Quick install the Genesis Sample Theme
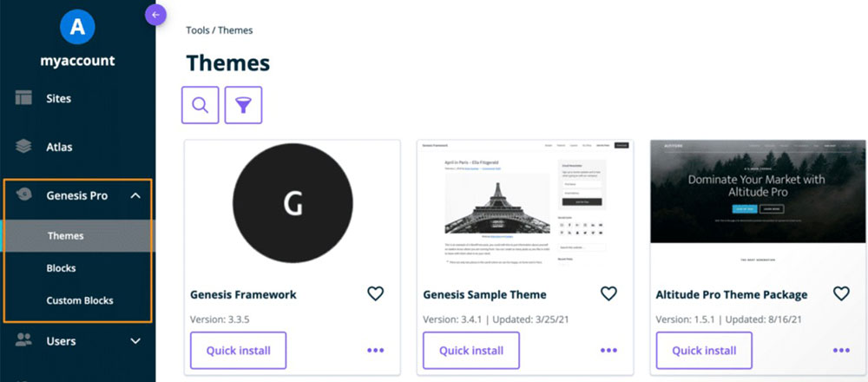The width and height of the screenshot is (868, 382). [x=470, y=351]
